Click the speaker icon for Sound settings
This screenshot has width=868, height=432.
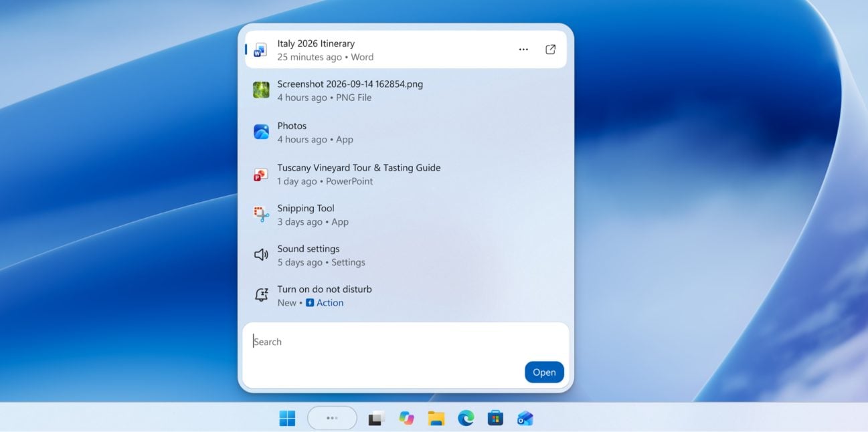pos(261,255)
